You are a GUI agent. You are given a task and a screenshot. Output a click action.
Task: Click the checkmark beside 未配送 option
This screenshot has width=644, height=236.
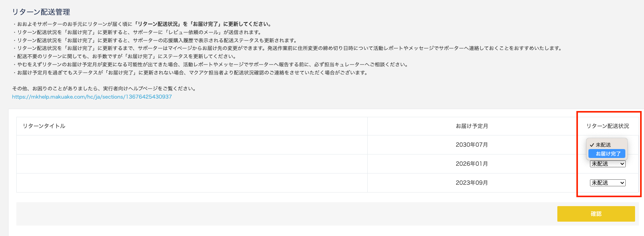592,145
